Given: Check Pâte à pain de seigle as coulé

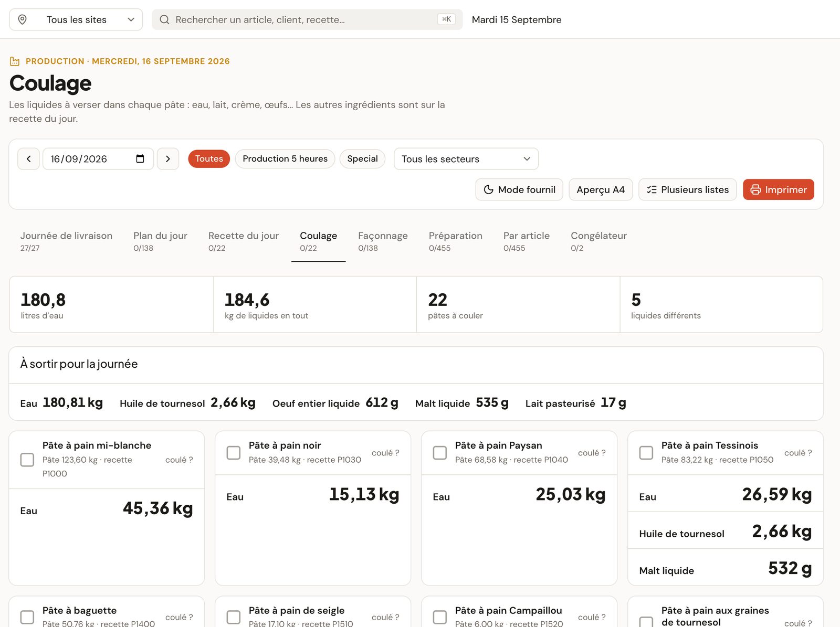Looking at the screenshot, I should pos(234,617).
